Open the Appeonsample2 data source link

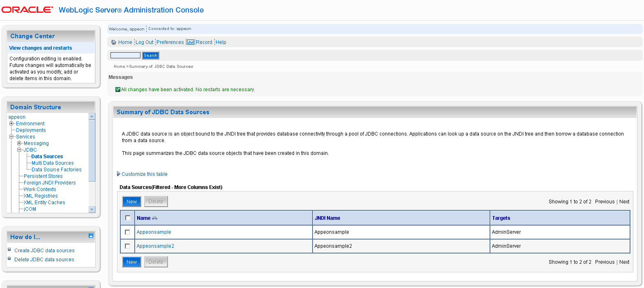coord(155,246)
